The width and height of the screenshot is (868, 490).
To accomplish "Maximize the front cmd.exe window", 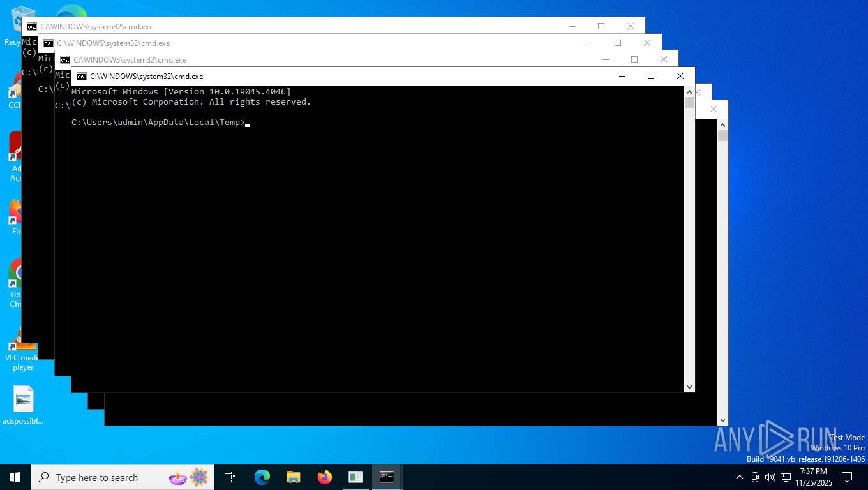I will click(x=651, y=77).
